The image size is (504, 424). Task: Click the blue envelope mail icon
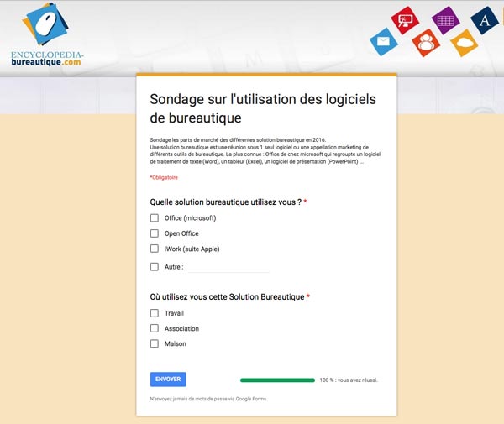[383, 41]
